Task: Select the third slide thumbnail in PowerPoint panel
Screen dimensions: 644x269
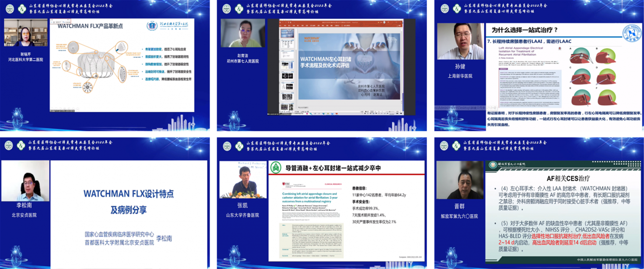Action: (x=287, y=55)
